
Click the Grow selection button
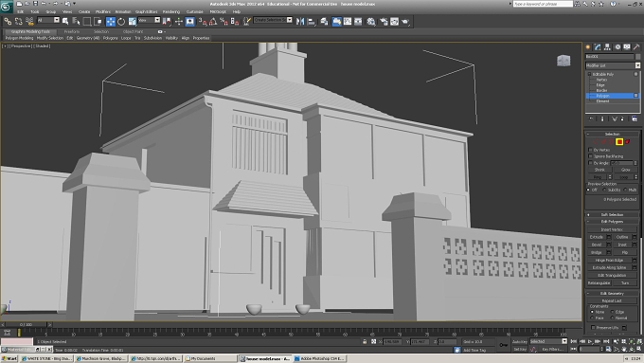625,170
